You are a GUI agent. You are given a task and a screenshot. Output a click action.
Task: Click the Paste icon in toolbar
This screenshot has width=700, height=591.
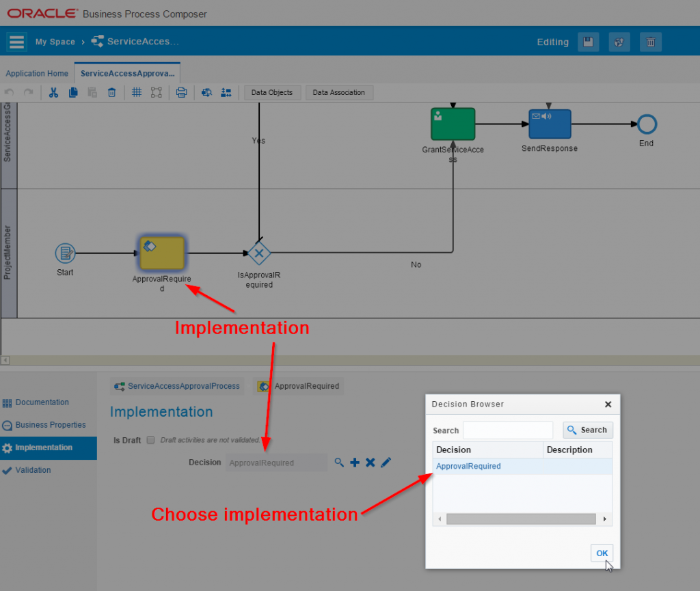pos(92,92)
